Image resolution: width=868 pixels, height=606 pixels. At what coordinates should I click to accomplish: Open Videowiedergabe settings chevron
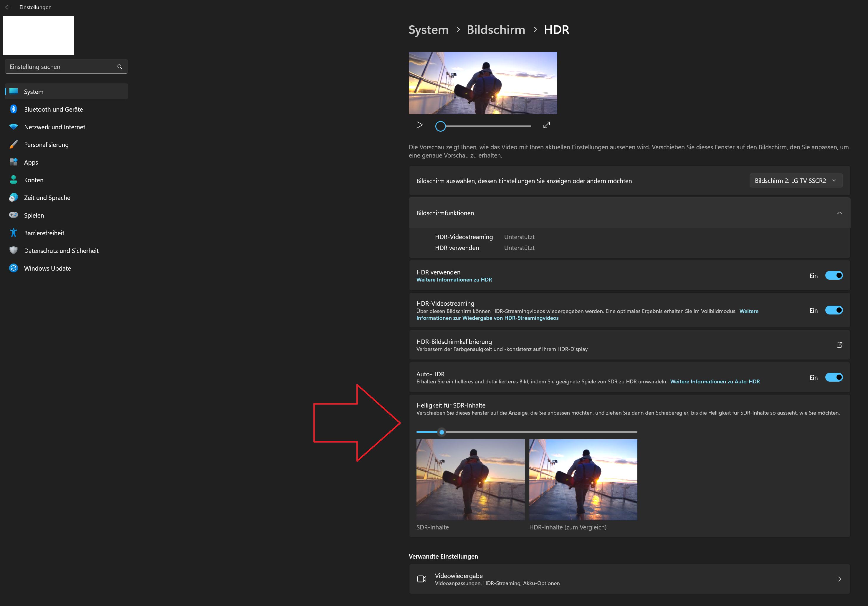(x=839, y=579)
